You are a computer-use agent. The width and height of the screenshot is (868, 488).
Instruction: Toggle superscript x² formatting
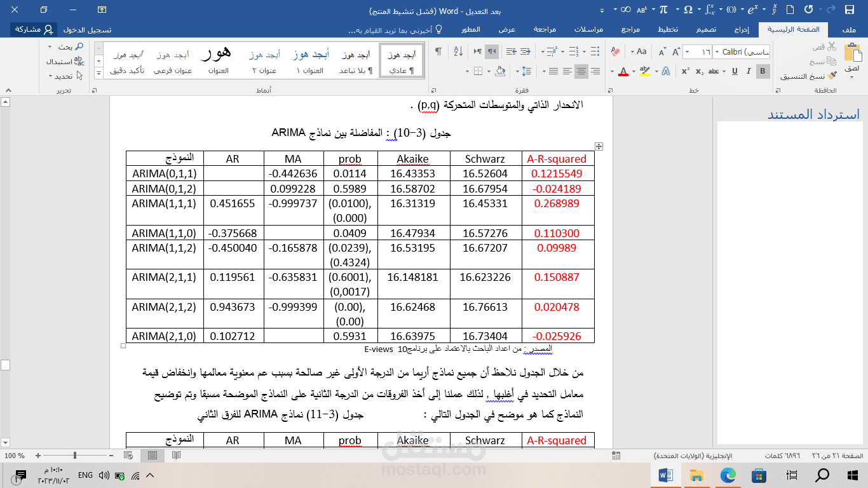tap(684, 71)
